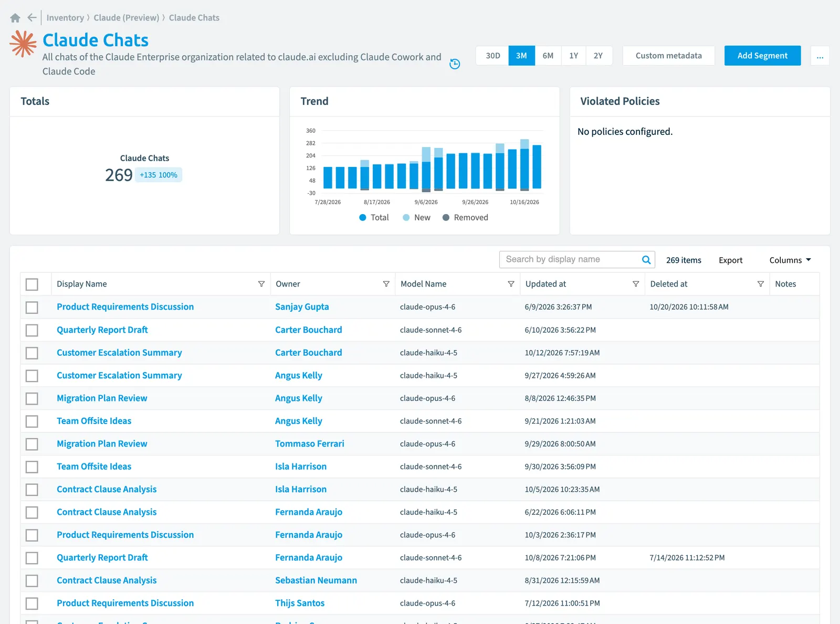Expand the Columns dropdown
Image resolution: width=840 pixels, height=624 pixels.
pyautogui.click(x=790, y=260)
